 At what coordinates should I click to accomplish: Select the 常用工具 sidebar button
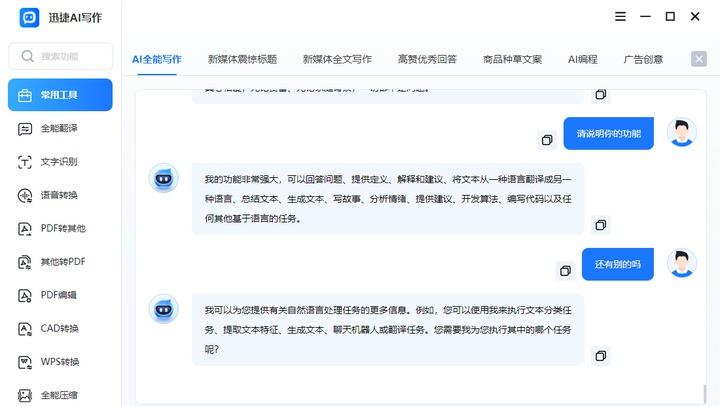(60, 96)
